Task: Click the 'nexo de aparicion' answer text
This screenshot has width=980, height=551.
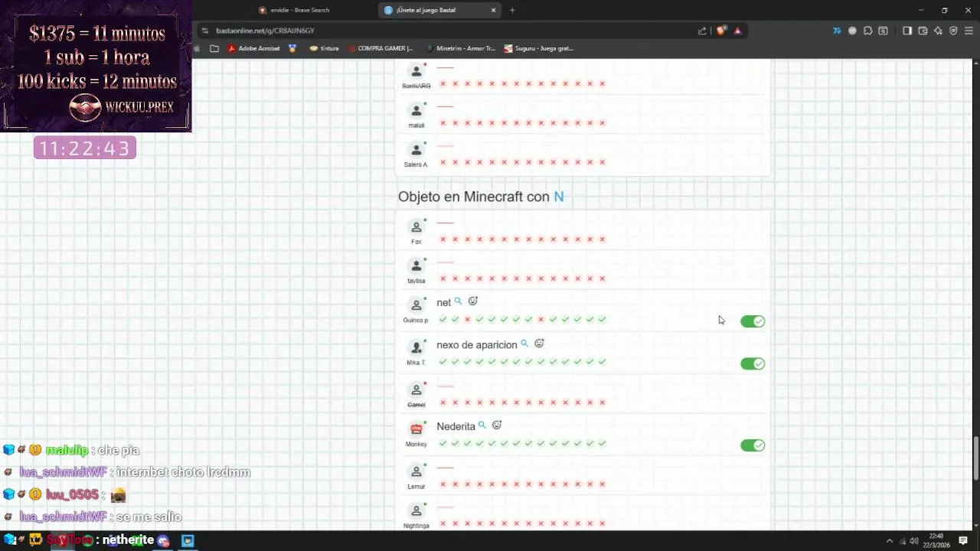Action: click(476, 345)
